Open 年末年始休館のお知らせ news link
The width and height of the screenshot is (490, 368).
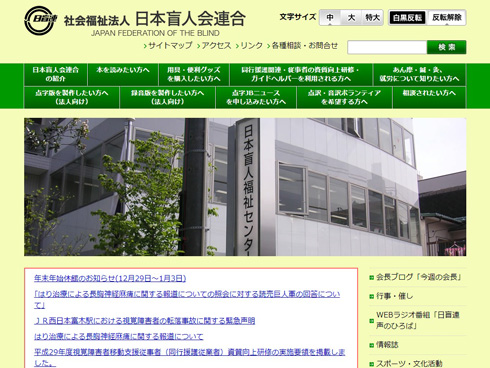[110, 278]
